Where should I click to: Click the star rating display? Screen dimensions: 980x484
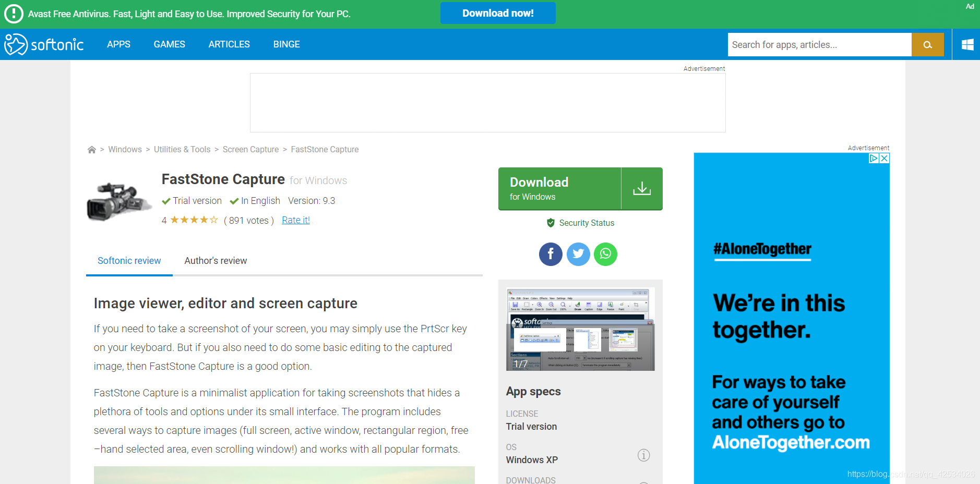tap(194, 220)
